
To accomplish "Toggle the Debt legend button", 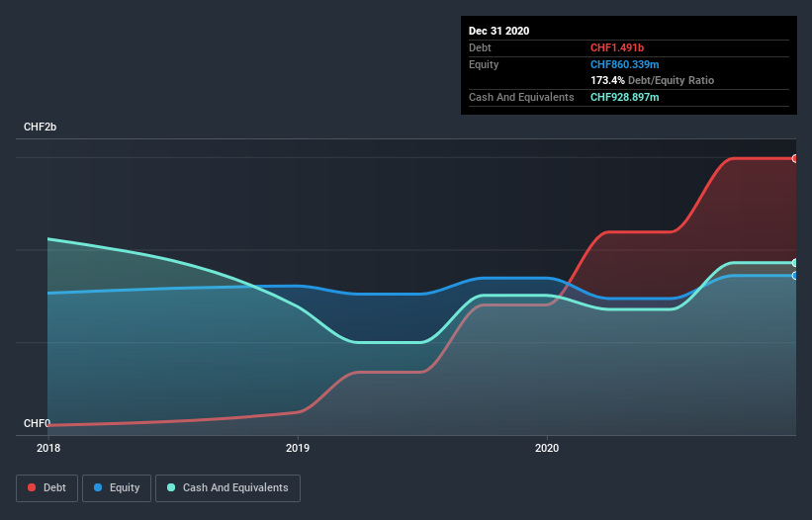I will click(x=46, y=488).
